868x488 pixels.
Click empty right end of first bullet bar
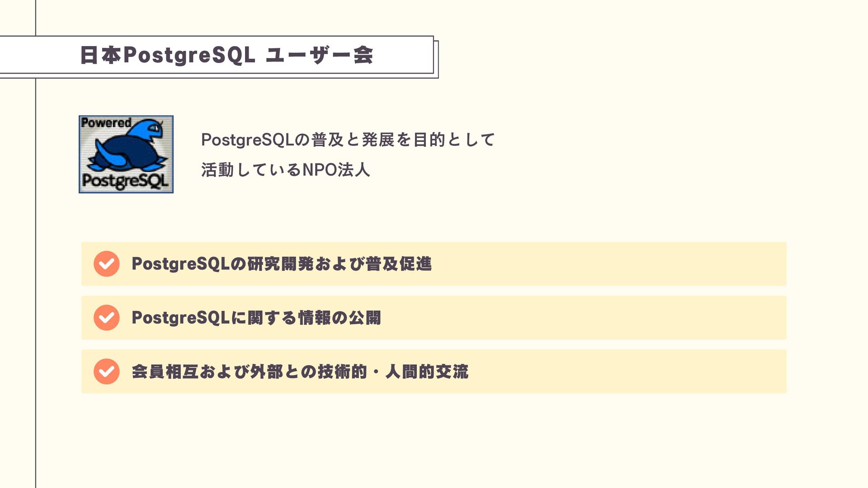point(723,264)
